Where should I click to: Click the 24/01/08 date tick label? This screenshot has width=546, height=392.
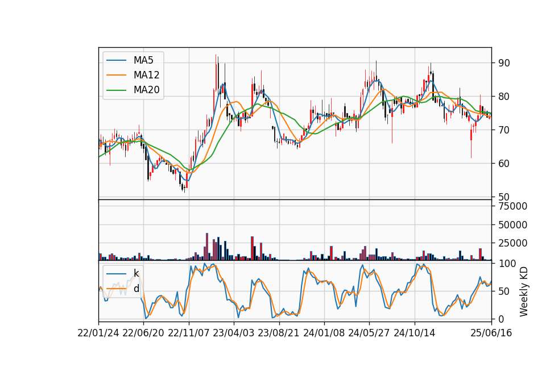click(x=324, y=333)
